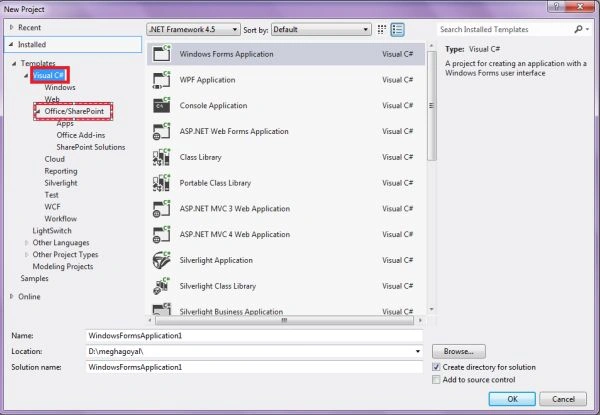Collapse the Installed section
The height and width of the screenshot is (415, 600).
click(11, 45)
